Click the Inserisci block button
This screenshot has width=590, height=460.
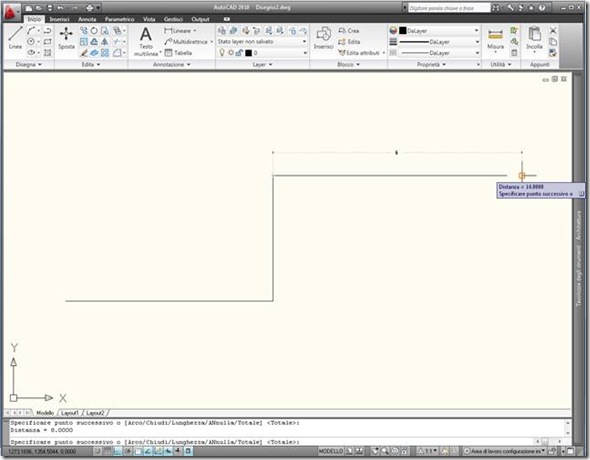click(x=324, y=38)
